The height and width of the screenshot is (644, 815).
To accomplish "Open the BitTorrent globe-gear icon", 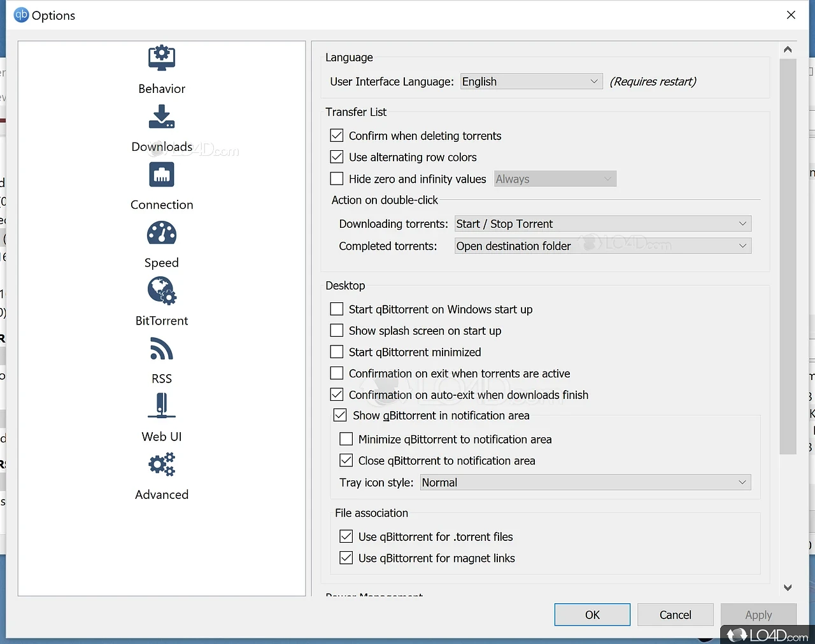I will click(x=162, y=291).
